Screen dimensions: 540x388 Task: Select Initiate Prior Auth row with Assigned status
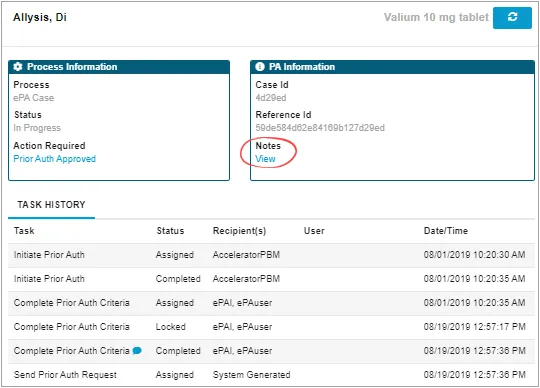coord(271,255)
